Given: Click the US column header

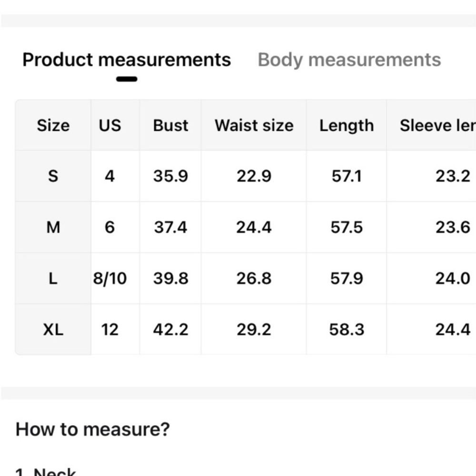Looking at the screenshot, I should coord(110,125).
